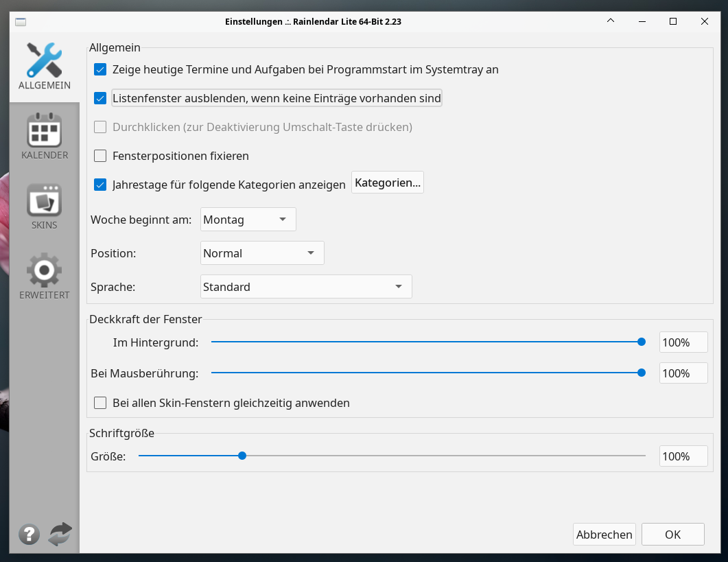Click the Schriftgröße Größe slider handle

coord(242,456)
